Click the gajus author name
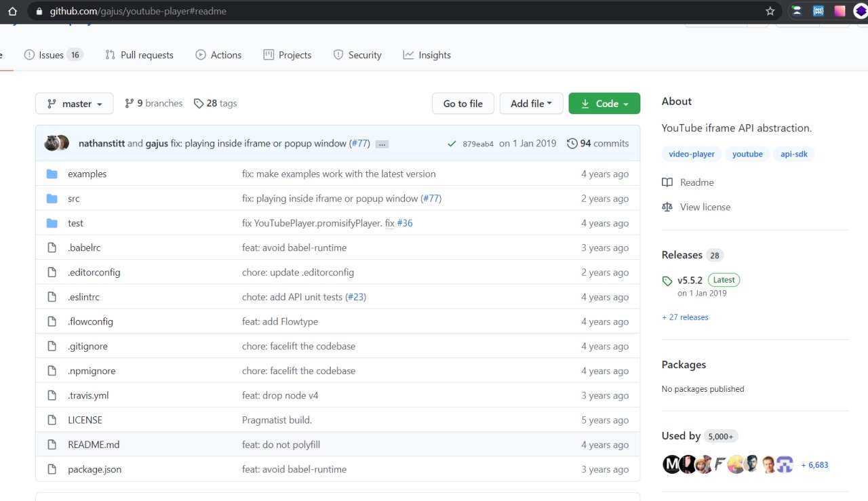 (157, 144)
